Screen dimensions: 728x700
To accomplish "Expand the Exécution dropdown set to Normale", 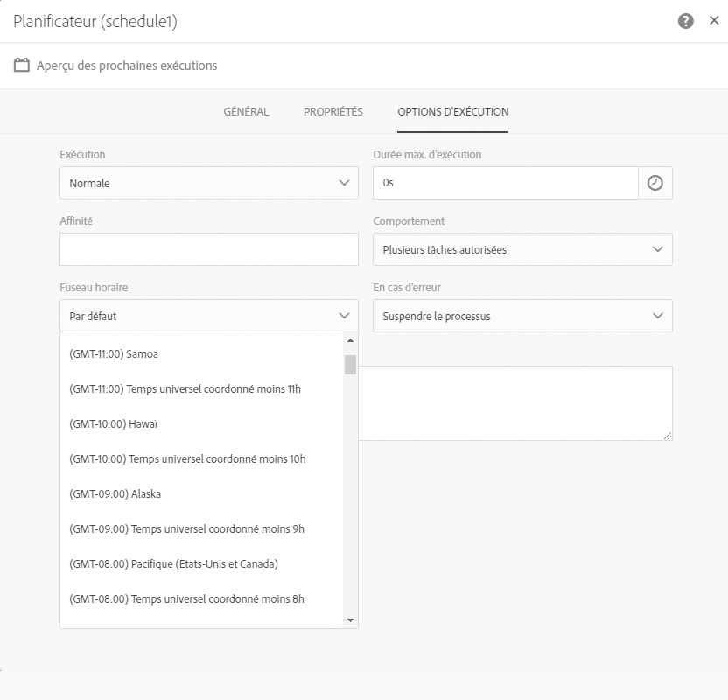I will (209, 183).
